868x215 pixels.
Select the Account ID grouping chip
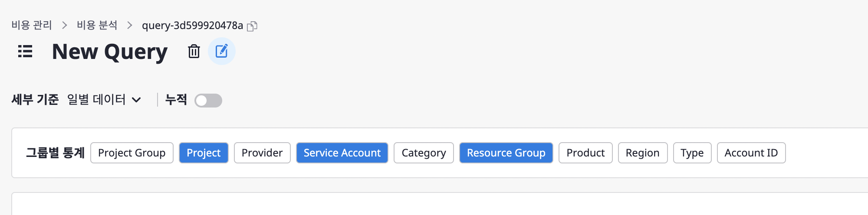coord(751,153)
